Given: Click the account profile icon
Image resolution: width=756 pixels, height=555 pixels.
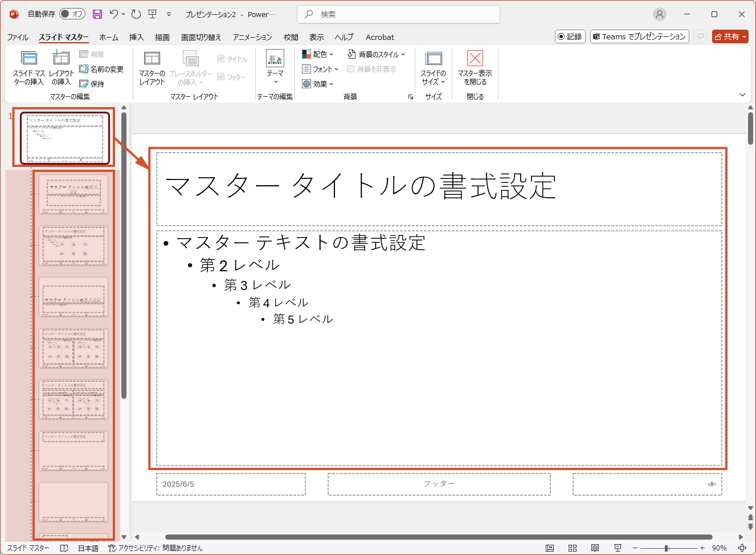Looking at the screenshot, I should [x=660, y=14].
